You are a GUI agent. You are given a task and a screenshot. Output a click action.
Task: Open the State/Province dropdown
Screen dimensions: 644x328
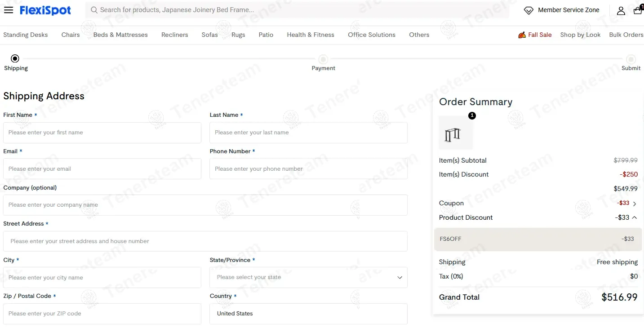[x=308, y=277]
